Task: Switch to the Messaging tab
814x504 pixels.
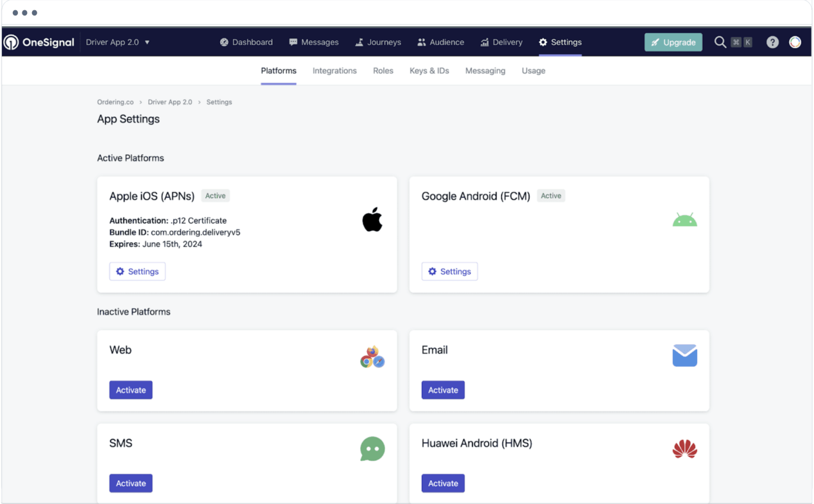Action: [x=485, y=71]
